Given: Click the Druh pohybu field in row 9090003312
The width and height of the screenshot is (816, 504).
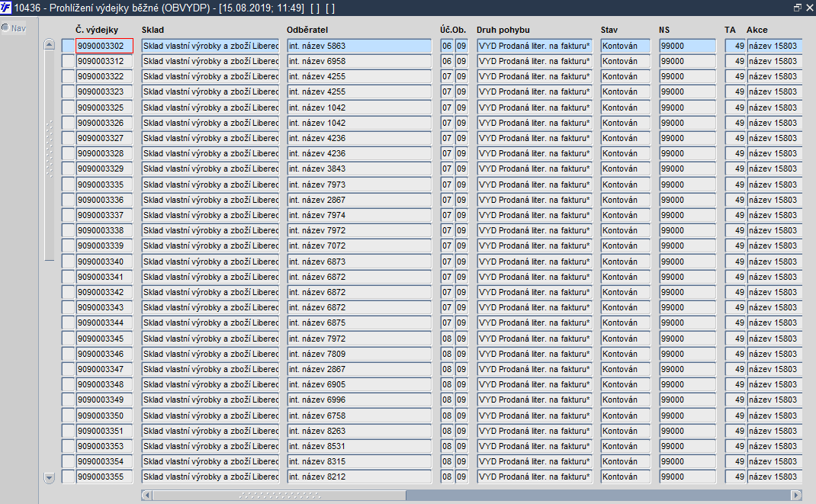Looking at the screenshot, I should (535, 61).
